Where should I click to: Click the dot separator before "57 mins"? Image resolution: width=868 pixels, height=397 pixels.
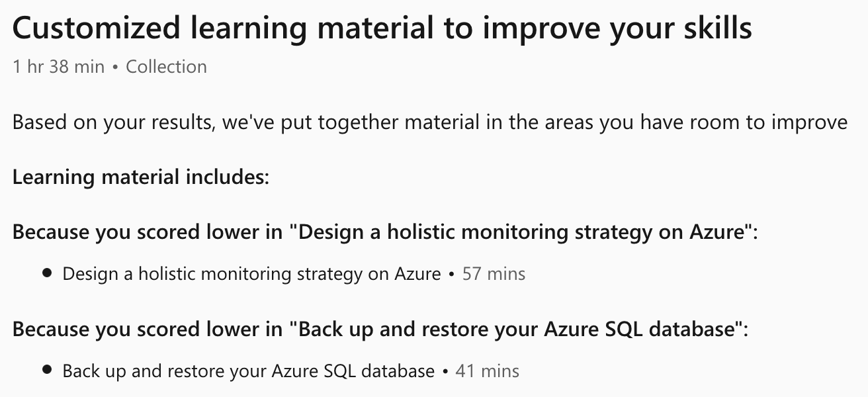point(451,274)
